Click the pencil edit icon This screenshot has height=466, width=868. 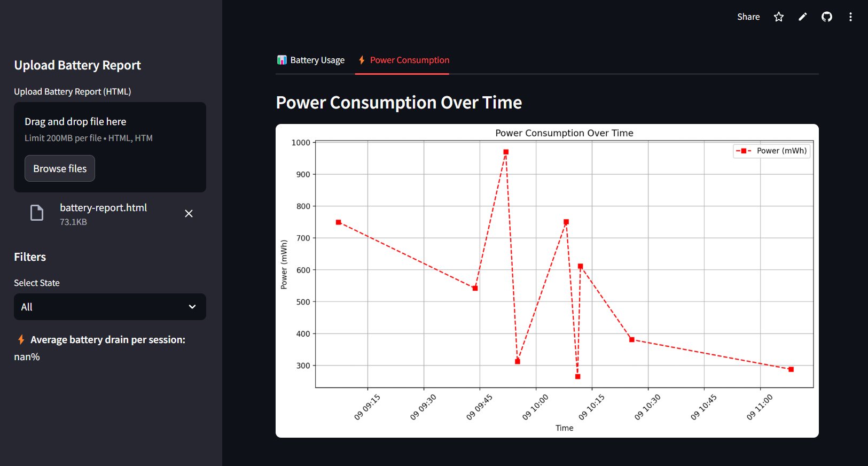coord(803,17)
